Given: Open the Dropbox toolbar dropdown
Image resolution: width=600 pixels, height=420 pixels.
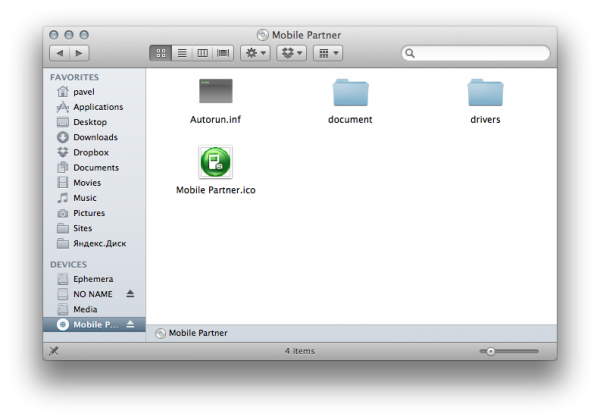Looking at the screenshot, I should click(292, 53).
